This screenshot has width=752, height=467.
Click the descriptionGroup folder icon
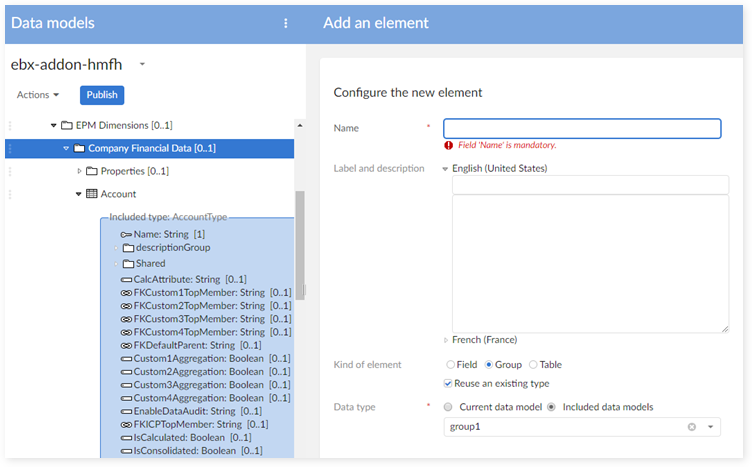point(127,248)
